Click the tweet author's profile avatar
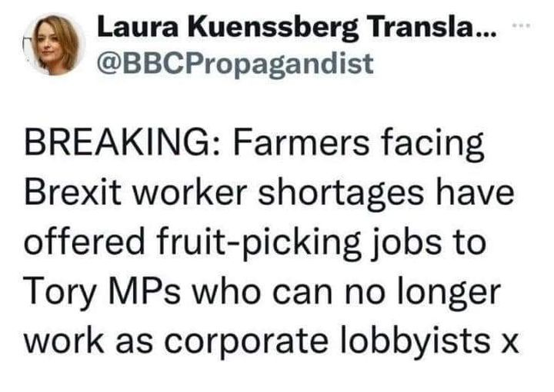 54,45
